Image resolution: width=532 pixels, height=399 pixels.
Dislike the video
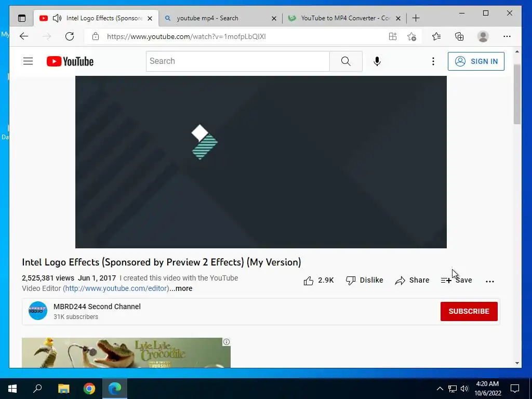[364, 280]
